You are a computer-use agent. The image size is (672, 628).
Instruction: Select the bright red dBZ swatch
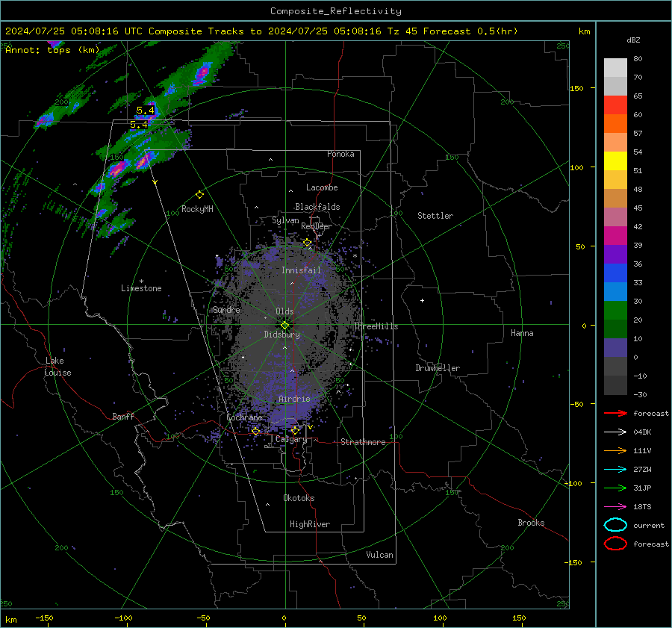click(615, 105)
